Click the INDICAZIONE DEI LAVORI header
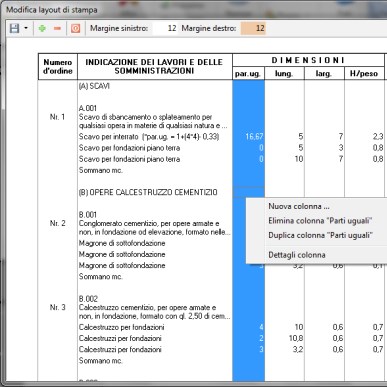Image resolution: width=387 pixels, height=387 pixels. [x=154, y=67]
